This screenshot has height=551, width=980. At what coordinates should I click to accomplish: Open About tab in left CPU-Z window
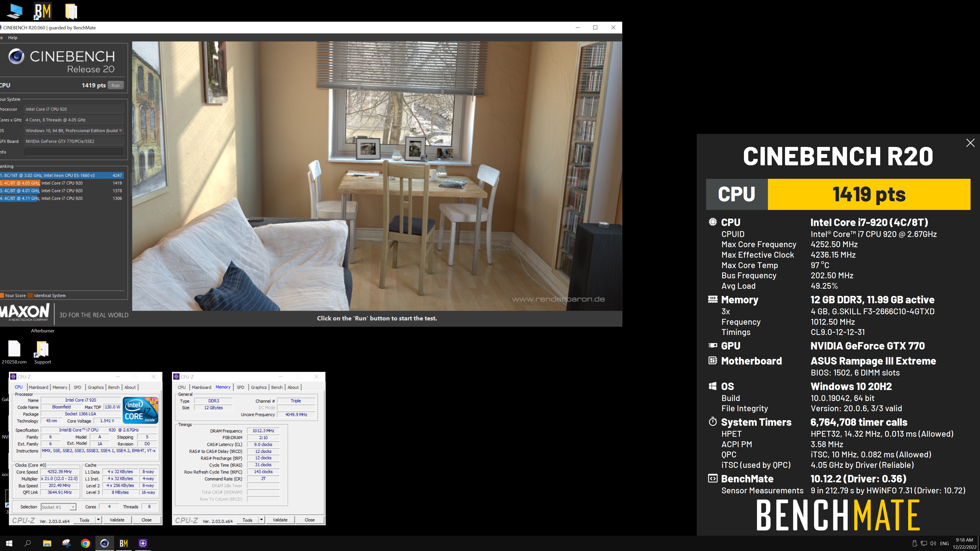click(x=130, y=387)
